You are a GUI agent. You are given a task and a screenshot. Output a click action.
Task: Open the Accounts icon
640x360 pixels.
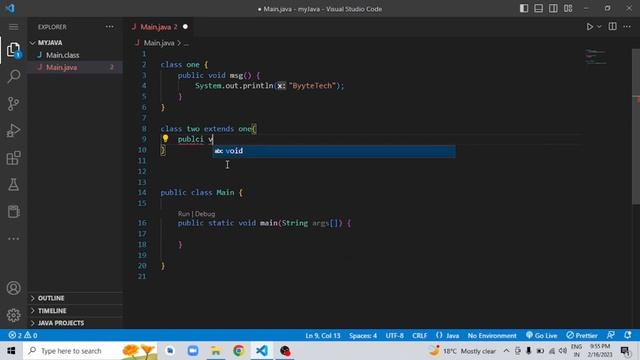point(13,288)
